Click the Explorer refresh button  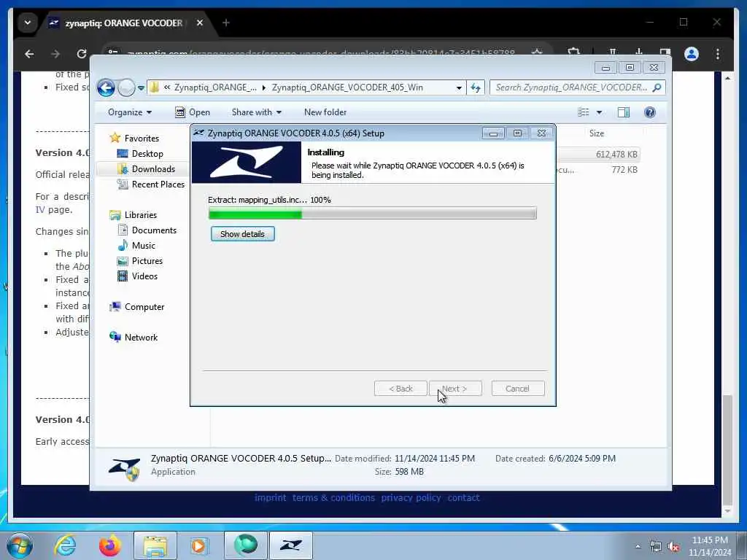coord(476,87)
